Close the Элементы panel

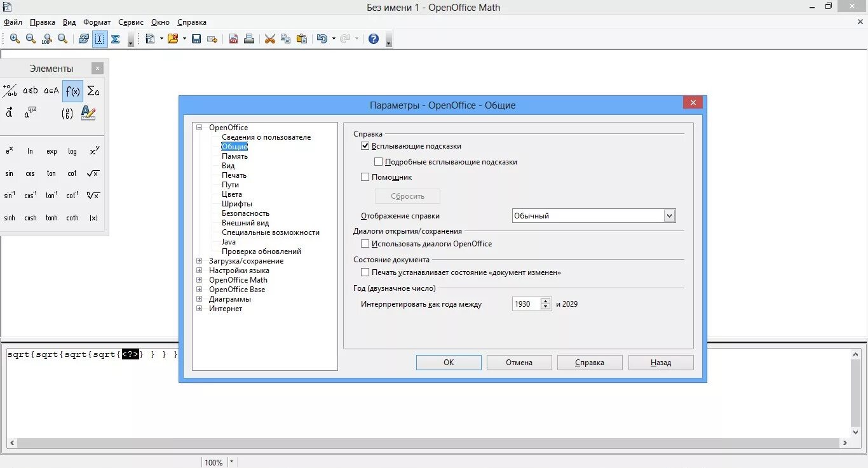pyautogui.click(x=97, y=69)
